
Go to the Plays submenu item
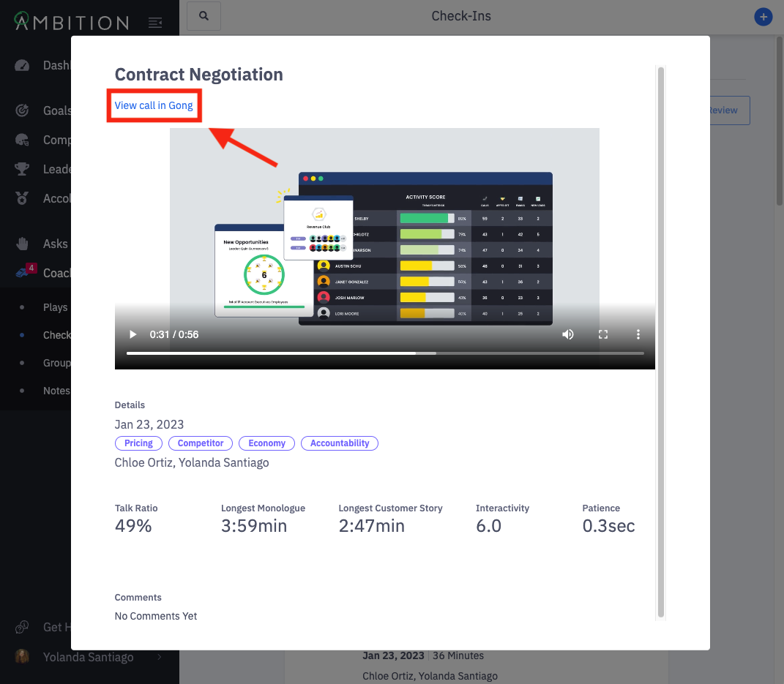coord(55,307)
